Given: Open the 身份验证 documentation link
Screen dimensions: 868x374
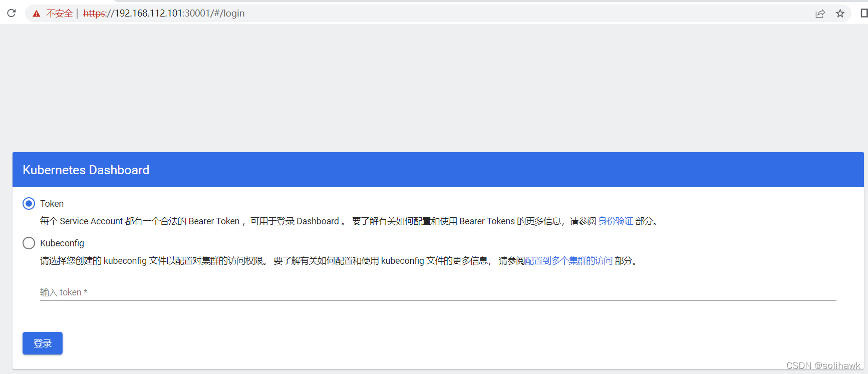Looking at the screenshot, I should coord(616,221).
